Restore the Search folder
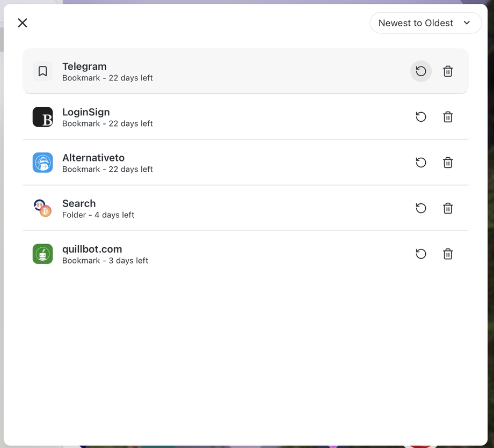The width and height of the screenshot is (494, 448). 420,208
